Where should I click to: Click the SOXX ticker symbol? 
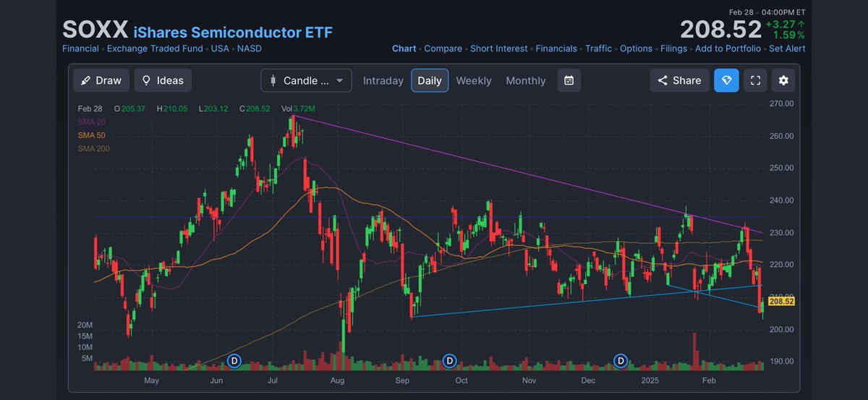[x=95, y=30]
